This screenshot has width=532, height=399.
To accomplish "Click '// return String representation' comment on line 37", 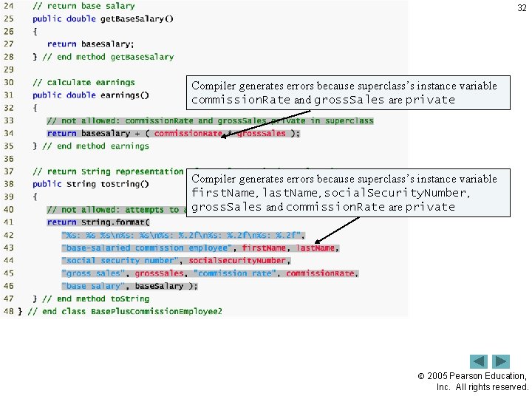I will [108, 171].
